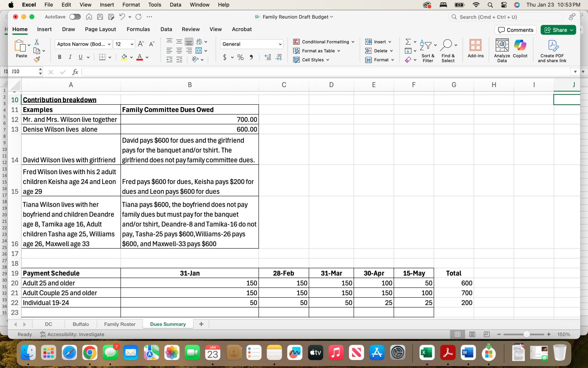Open the font name dropdown
This screenshot has height=368, width=588.
tap(109, 44)
